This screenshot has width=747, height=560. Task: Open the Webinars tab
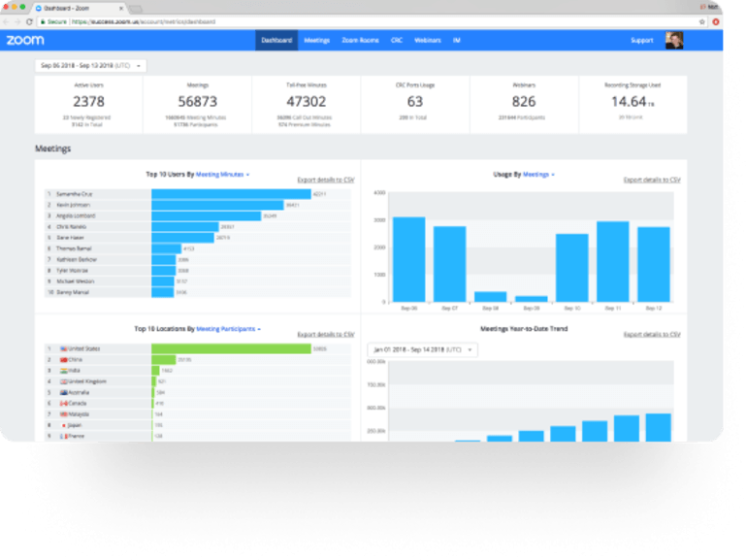tap(427, 40)
